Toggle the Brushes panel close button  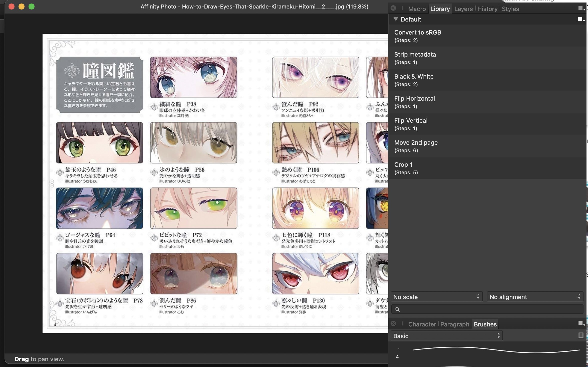(392, 324)
